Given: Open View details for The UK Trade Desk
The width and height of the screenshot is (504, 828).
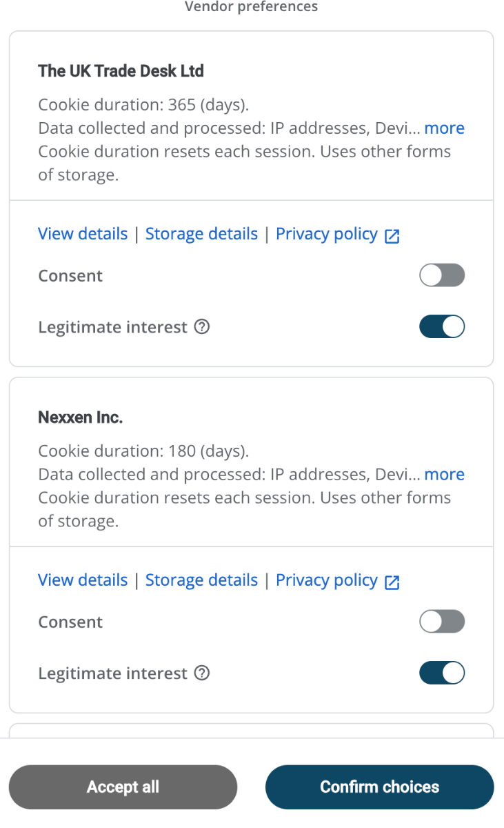Looking at the screenshot, I should coord(83,235).
